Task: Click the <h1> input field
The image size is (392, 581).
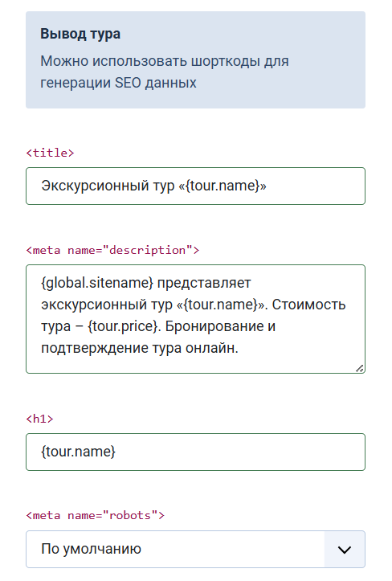Action: coord(195,452)
